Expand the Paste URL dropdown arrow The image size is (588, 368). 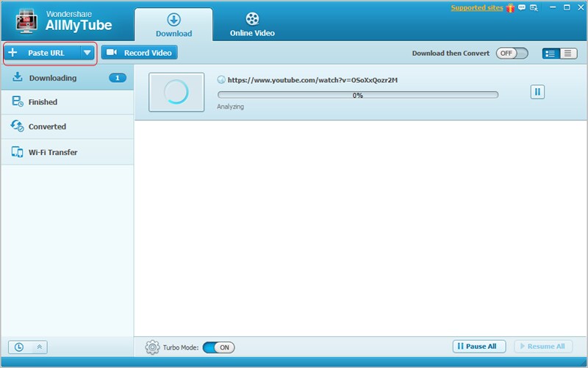point(87,53)
